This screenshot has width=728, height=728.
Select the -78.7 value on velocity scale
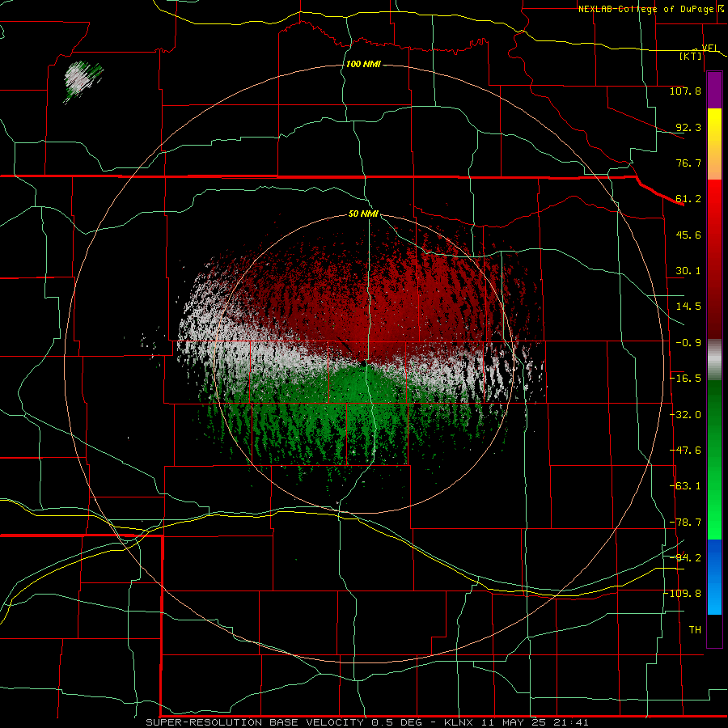pyautogui.click(x=685, y=523)
